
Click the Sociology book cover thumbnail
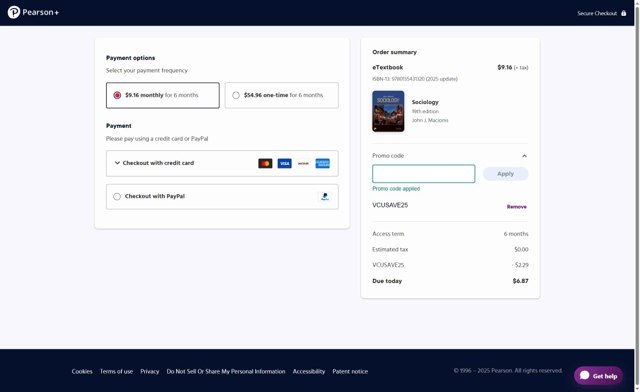(x=388, y=111)
